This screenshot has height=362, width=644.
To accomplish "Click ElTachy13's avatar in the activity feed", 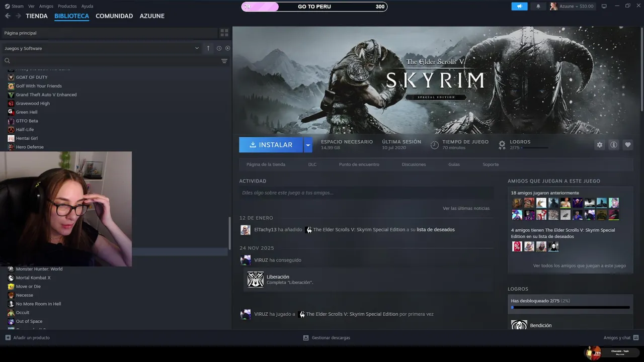I will pos(246,230).
